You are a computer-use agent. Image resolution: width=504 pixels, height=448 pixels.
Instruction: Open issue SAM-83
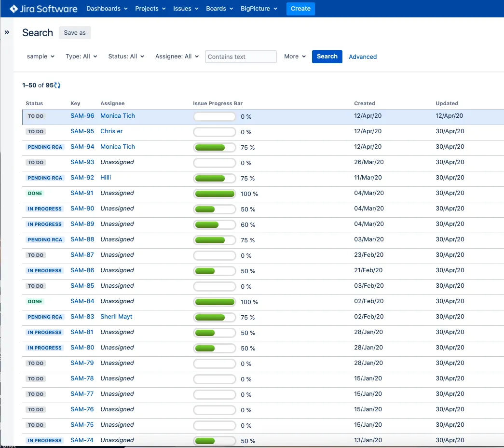pos(82,317)
